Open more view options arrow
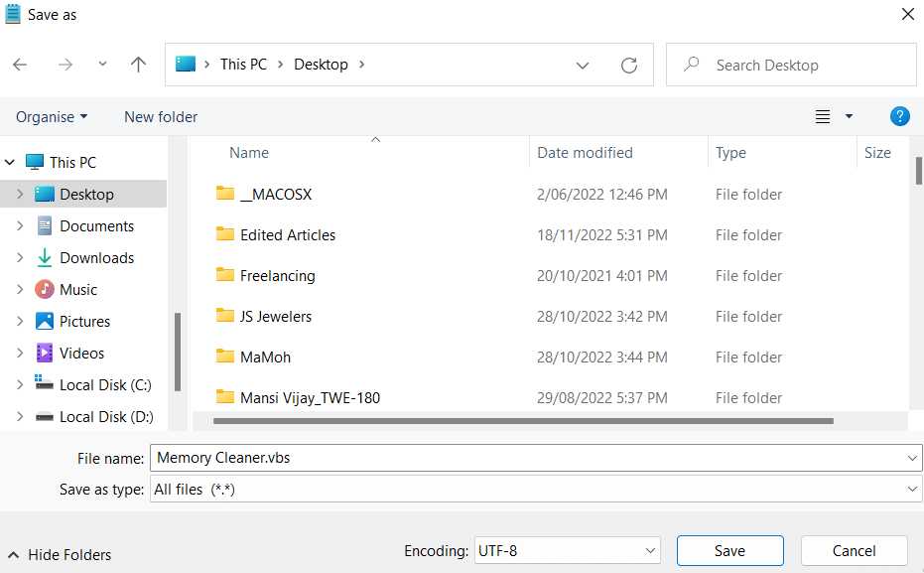This screenshot has width=924, height=573. pos(850,116)
